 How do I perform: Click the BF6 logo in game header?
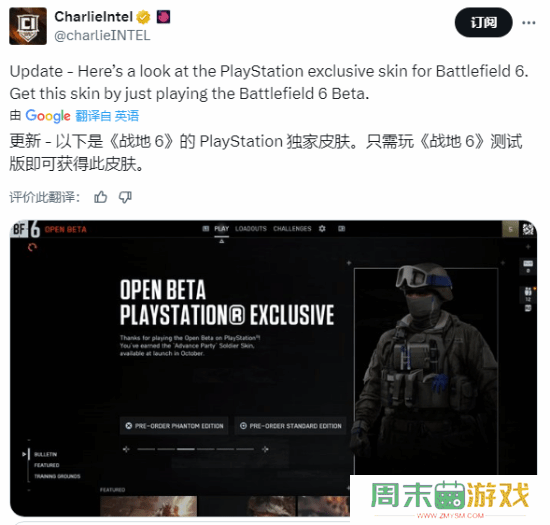(x=26, y=229)
